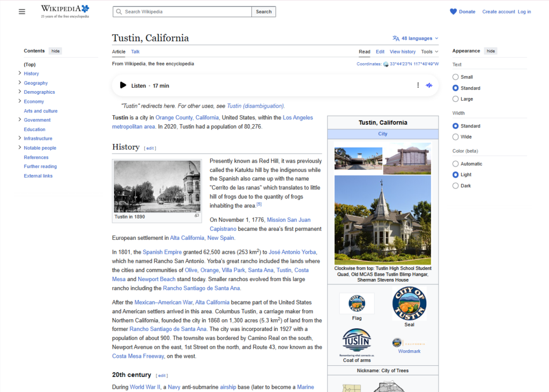Open the Mexican–American War link
Screen dimensions: 549x392
[x=164, y=302]
